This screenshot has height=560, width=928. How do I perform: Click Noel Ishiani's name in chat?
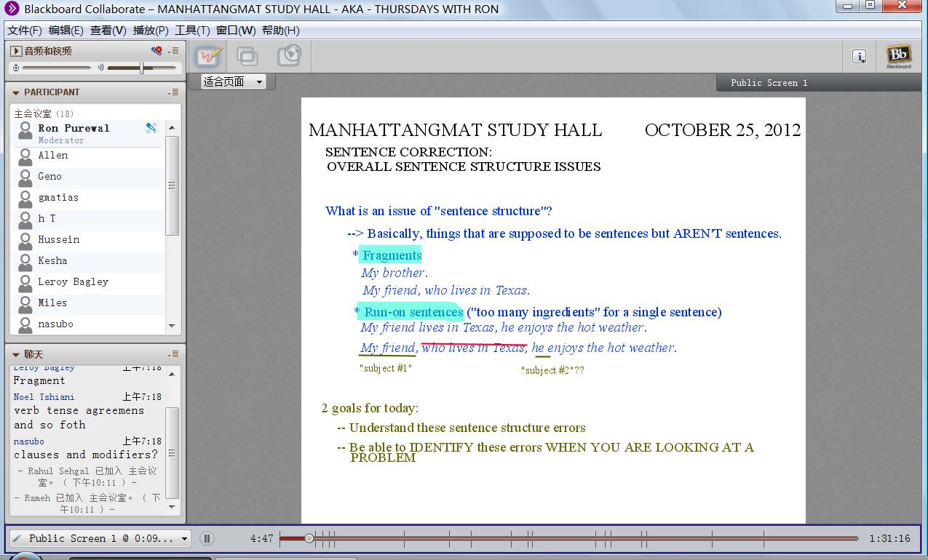point(44,397)
